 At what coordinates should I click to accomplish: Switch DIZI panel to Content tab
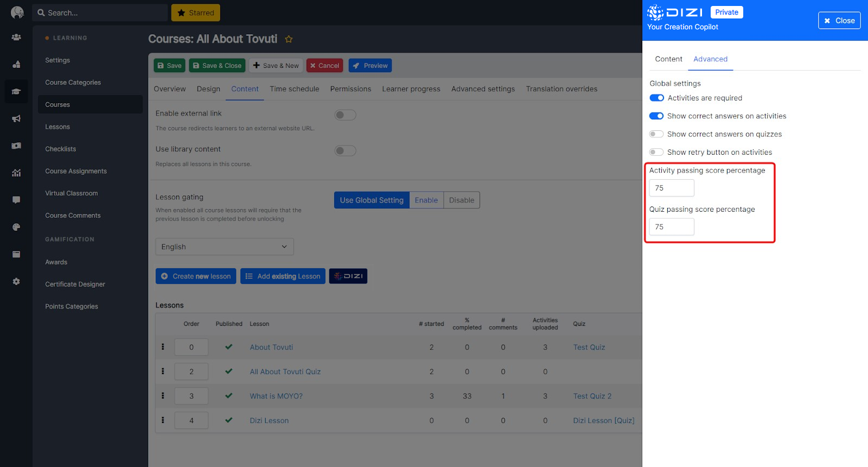pos(668,59)
